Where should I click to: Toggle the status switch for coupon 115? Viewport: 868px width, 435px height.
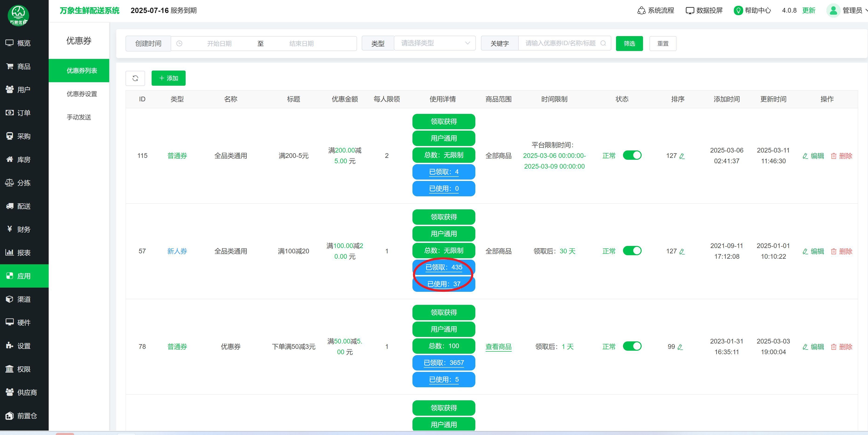[x=632, y=155]
